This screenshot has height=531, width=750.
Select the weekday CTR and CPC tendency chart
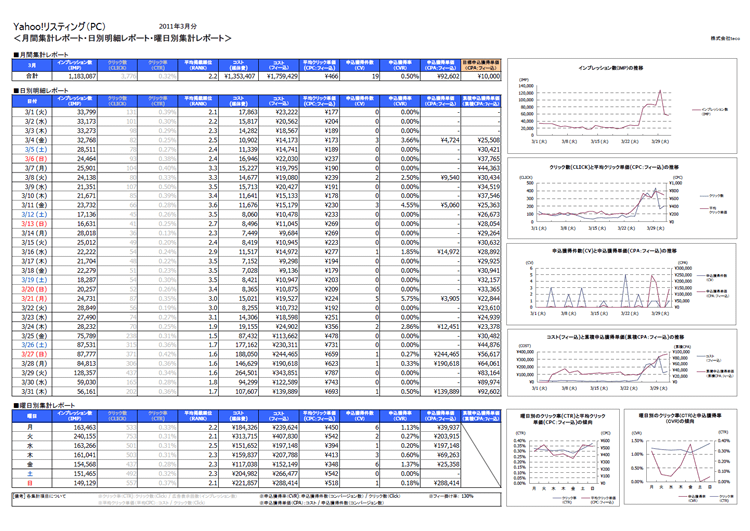coord(563,457)
